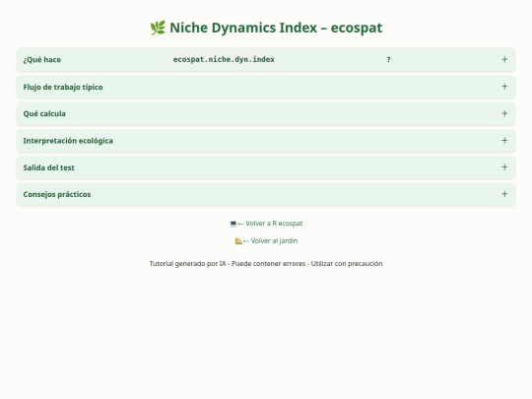
Task: Click the house icon beside 'Volver al jardín'
Action: point(238,241)
